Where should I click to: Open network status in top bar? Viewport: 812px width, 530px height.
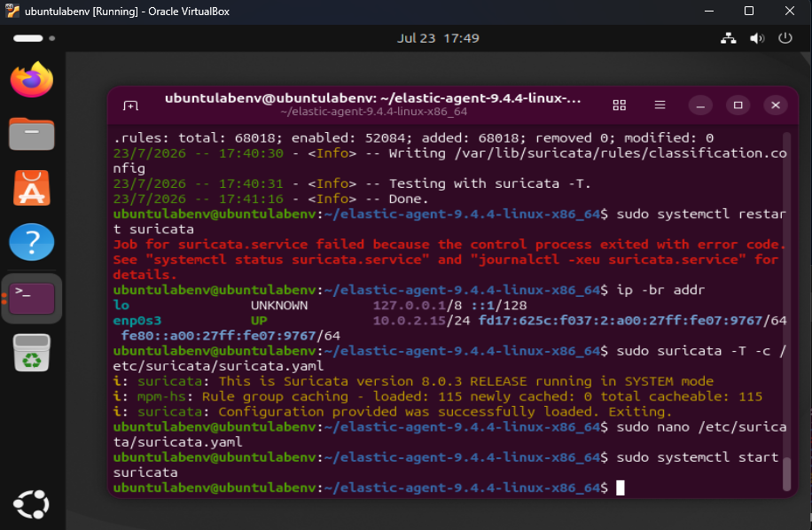tap(728, 38)
